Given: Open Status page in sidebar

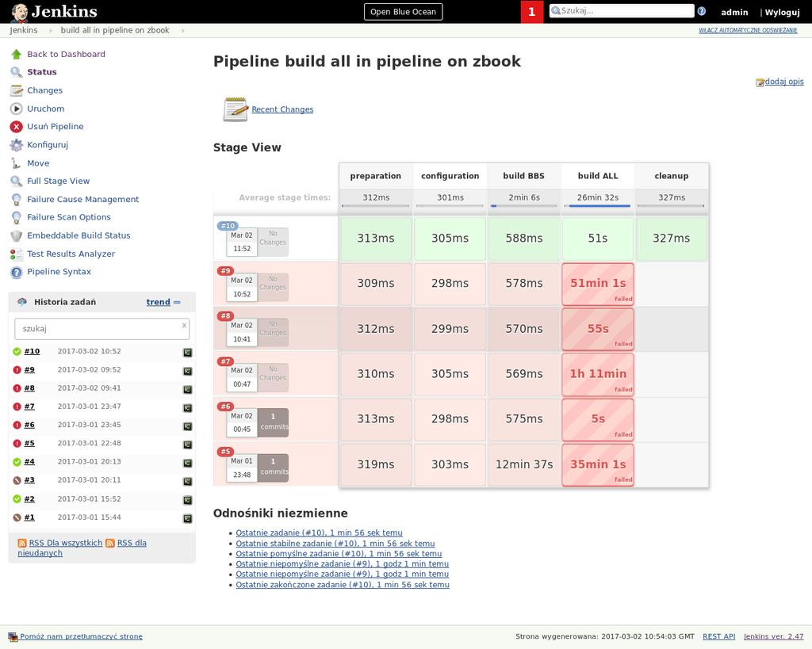Looking at the screenshot, I should pyautogui.click(x=42, y=72).
